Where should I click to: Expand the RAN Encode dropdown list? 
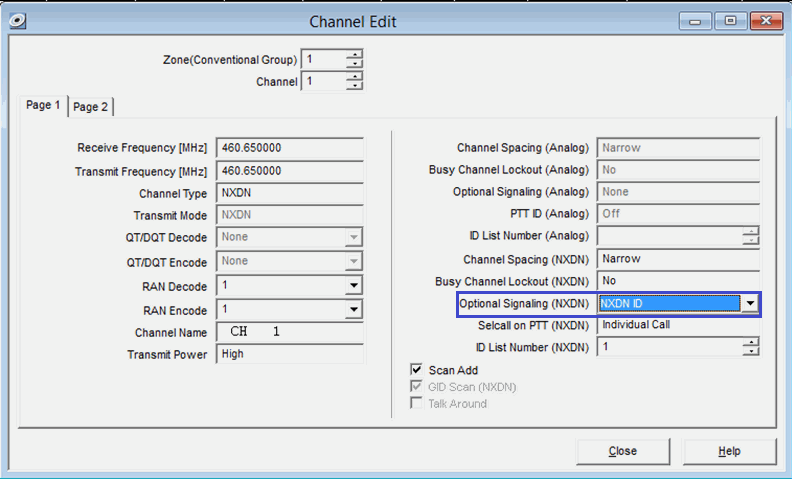(x=354, y=309)
